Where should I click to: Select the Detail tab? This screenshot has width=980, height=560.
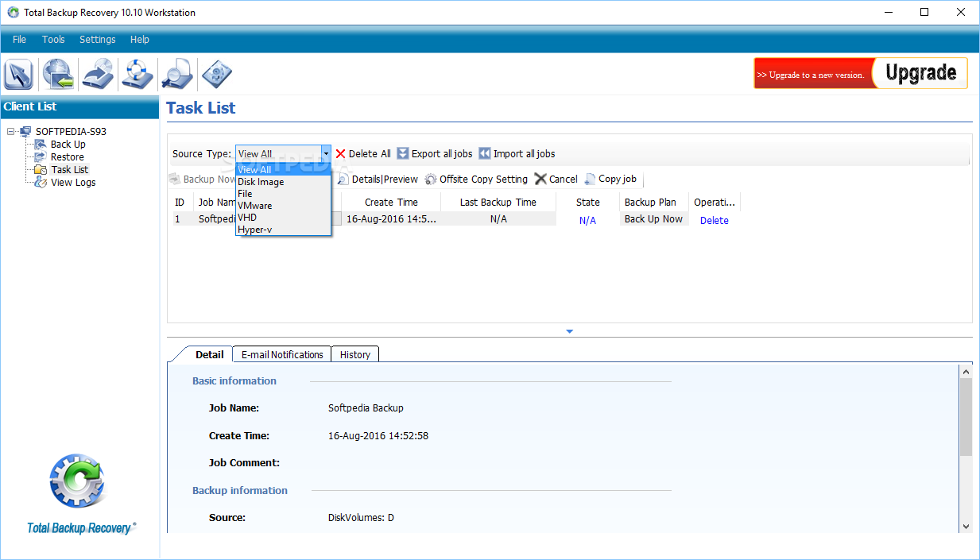[210, 355]
